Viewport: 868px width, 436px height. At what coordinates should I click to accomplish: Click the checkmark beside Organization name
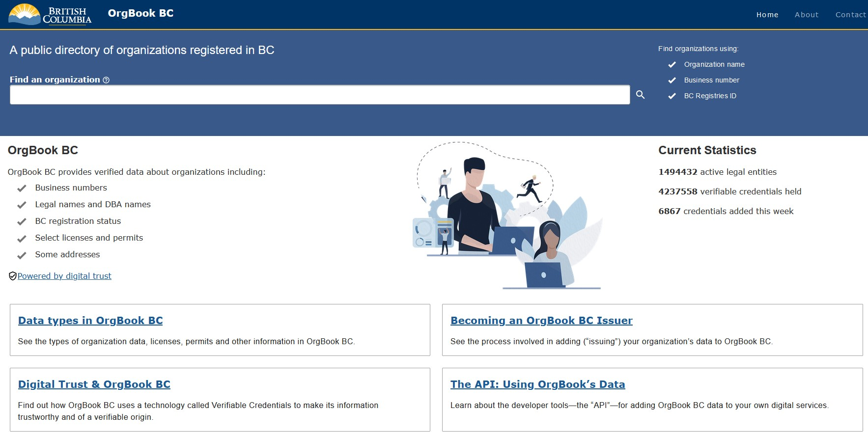click(x=672, y=65)
